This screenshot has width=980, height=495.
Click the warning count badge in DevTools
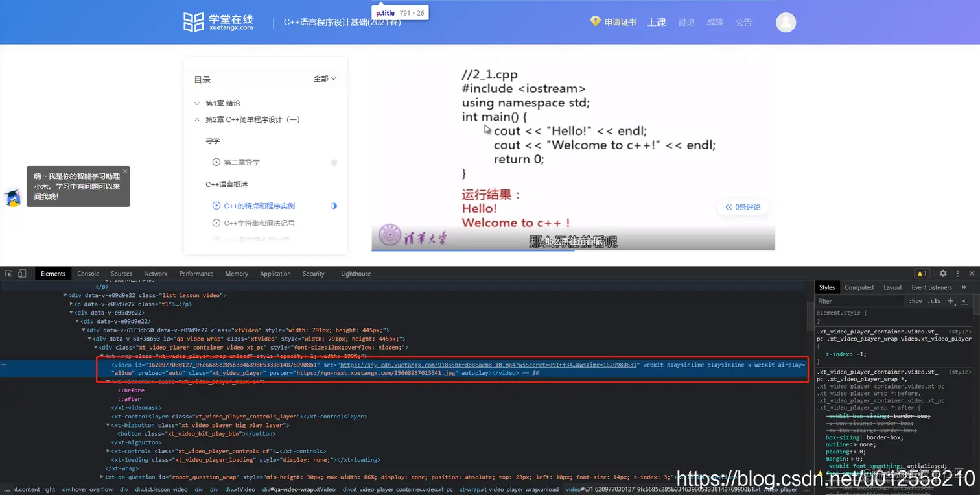click(x=921, y=274)
